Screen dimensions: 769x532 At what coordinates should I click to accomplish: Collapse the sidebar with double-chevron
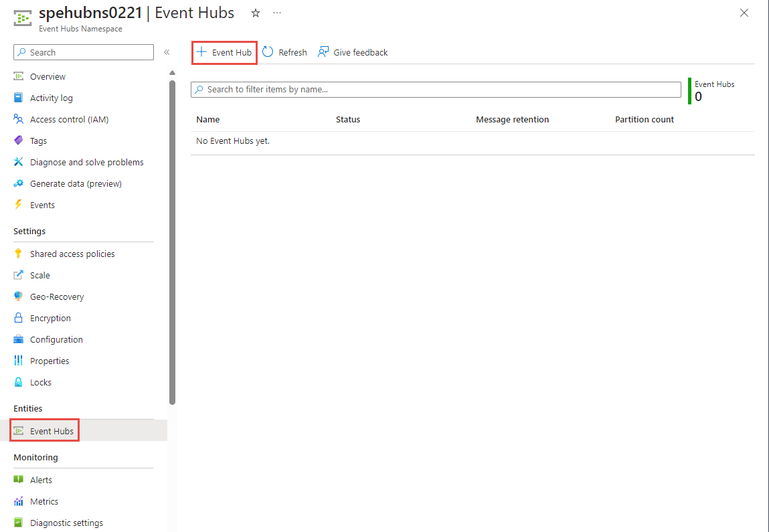coord(167,52)
